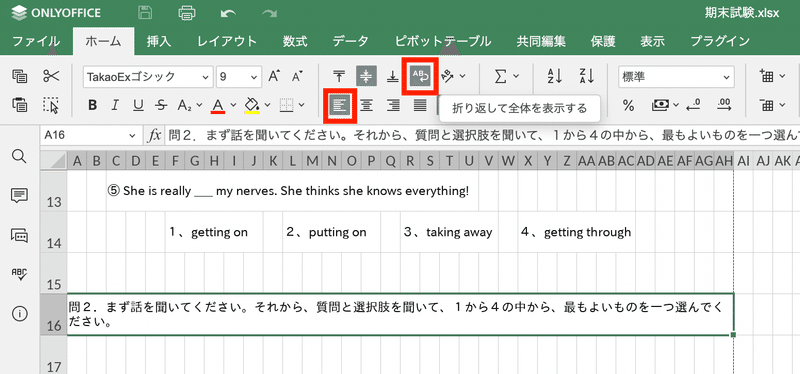Screen dimensions: 800x374
Task: Redo the last undone action
Action: (x=269, y=13)
